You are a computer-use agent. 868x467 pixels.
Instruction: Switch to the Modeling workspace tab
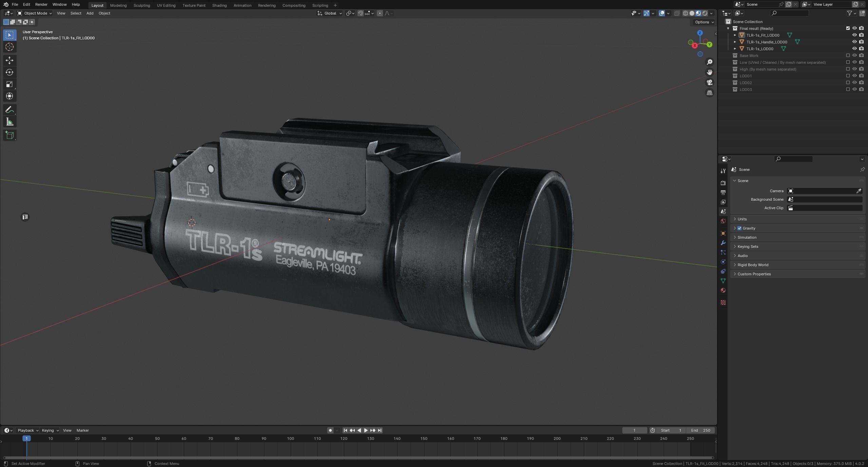point(118,5)
